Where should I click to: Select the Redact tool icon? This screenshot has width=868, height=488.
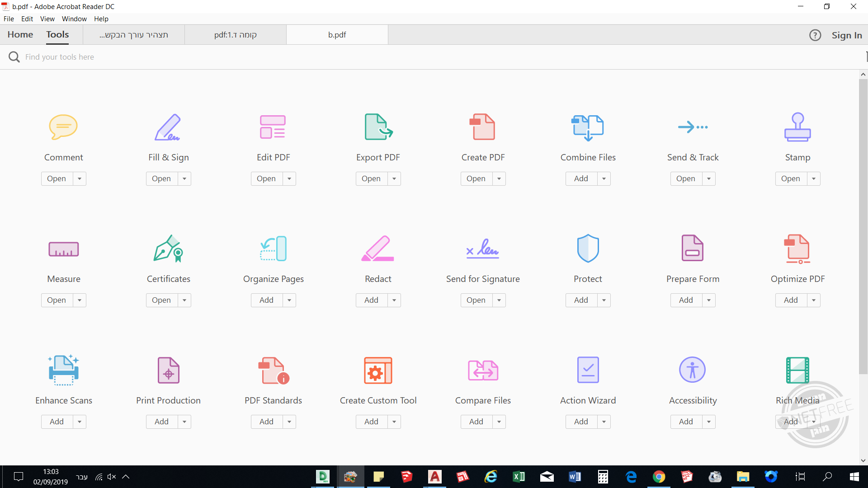[378, 249]
